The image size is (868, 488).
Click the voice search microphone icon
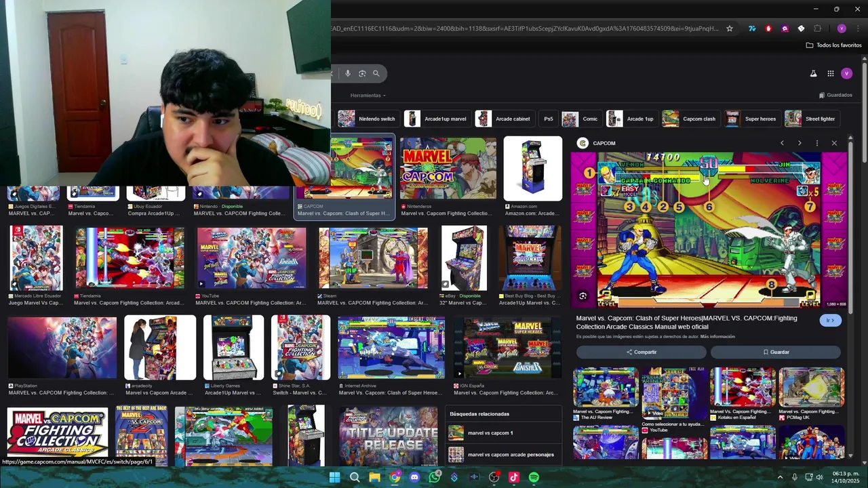[x=348, y=73]
